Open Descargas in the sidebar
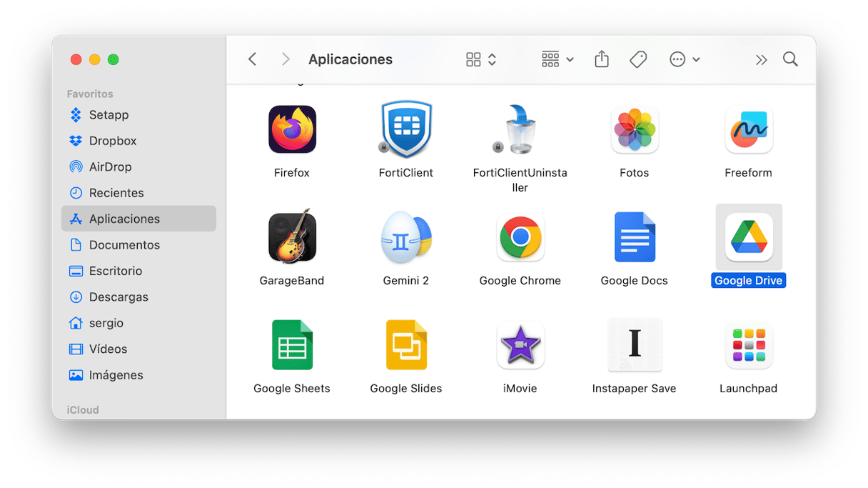 [118, 297]
